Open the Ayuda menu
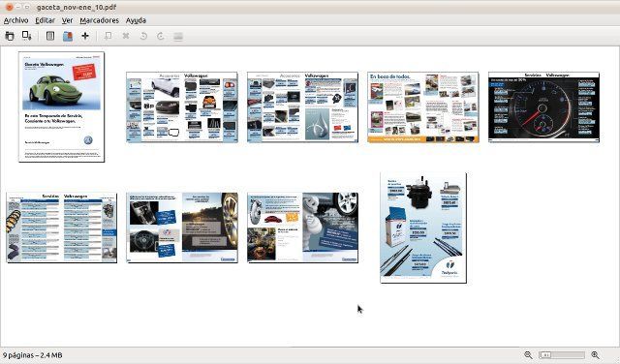Viewport: 620px width, 364px height. [x=136, y=20]
